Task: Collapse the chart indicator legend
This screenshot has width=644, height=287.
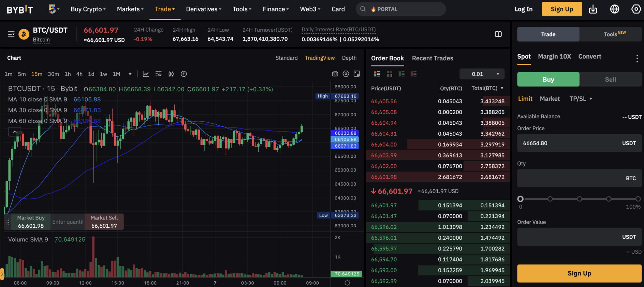Action: point(14,132)
